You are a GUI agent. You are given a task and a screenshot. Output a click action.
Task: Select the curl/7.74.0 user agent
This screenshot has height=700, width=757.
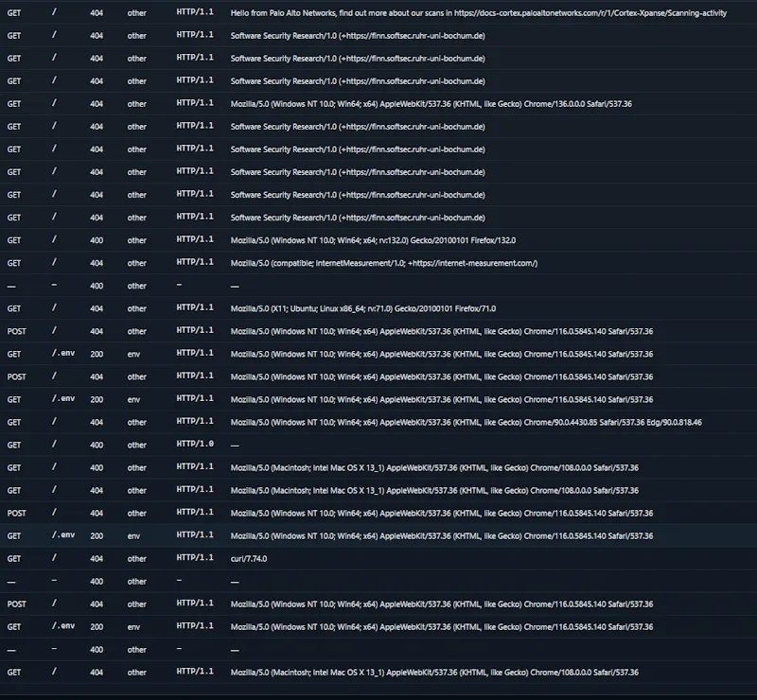click(x=249, y=558)
